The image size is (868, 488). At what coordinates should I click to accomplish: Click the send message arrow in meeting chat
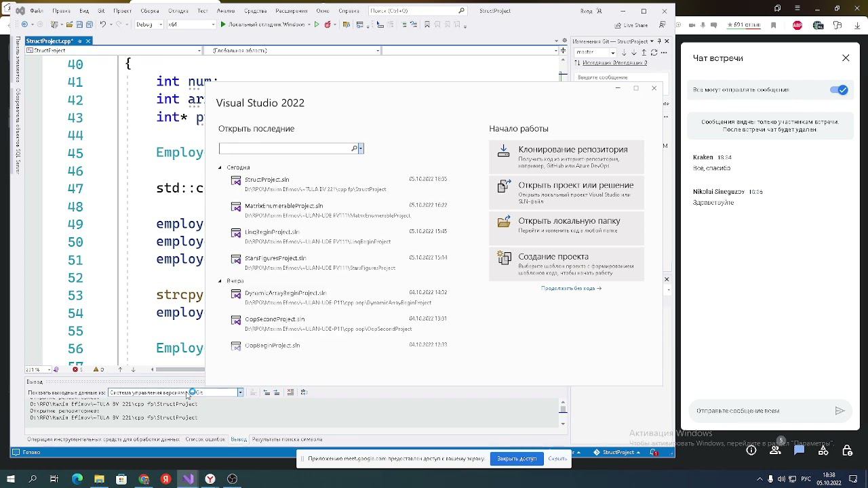point(840,411)
